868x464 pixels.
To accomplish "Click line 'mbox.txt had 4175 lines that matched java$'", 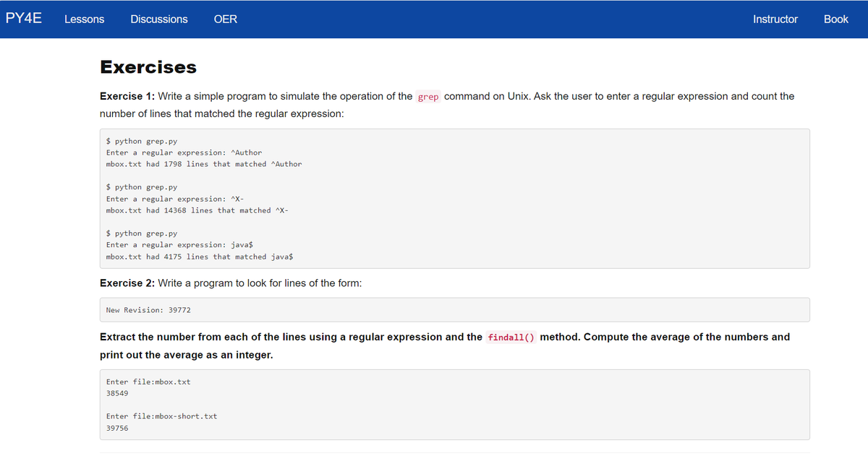I will click(200, 257).
